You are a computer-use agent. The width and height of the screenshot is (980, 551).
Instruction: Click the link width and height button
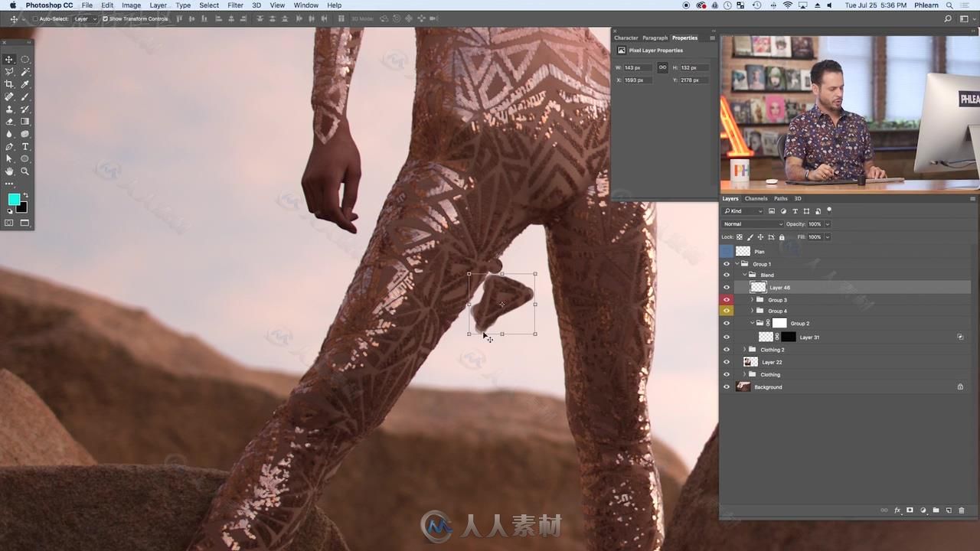tap(662, 67)
